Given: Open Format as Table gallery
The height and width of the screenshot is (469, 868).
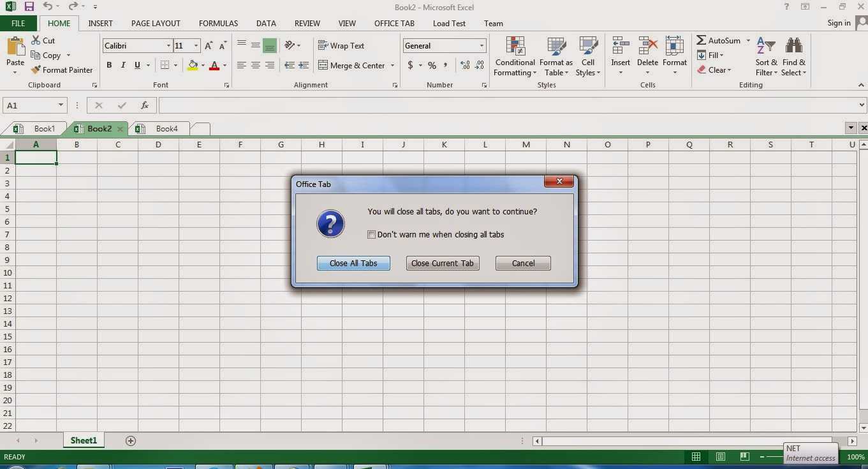Looking at the screenshot, I should 556,56.
